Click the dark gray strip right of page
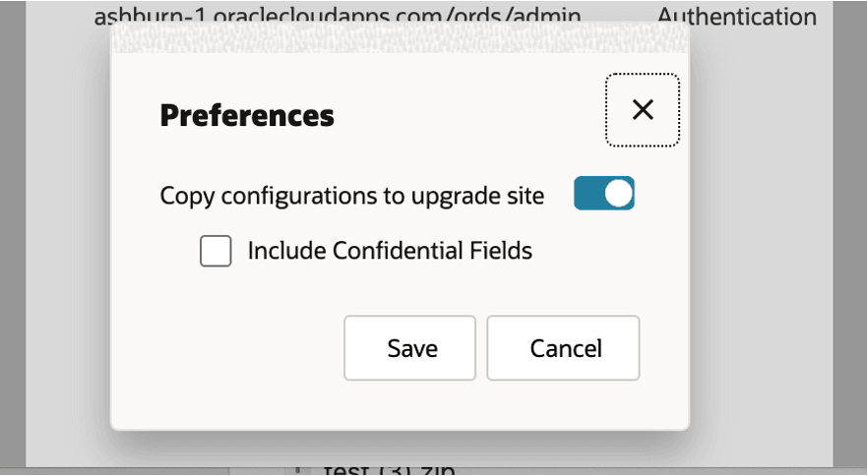The image size is (868, 476). (850, 232)
